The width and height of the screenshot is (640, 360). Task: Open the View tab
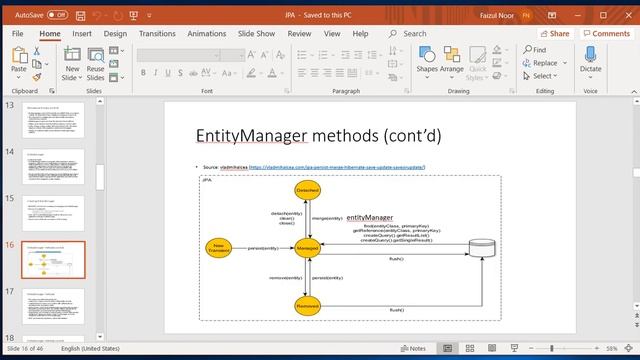(332, 33)
